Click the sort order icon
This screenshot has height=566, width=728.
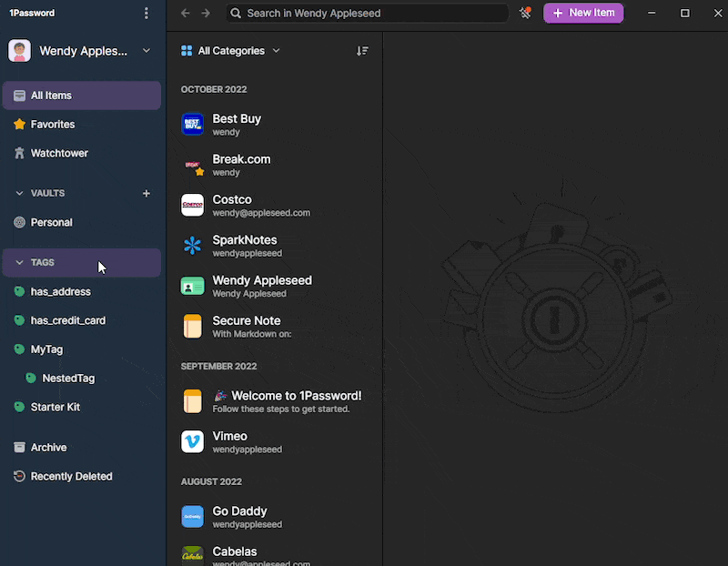point(362,51)
